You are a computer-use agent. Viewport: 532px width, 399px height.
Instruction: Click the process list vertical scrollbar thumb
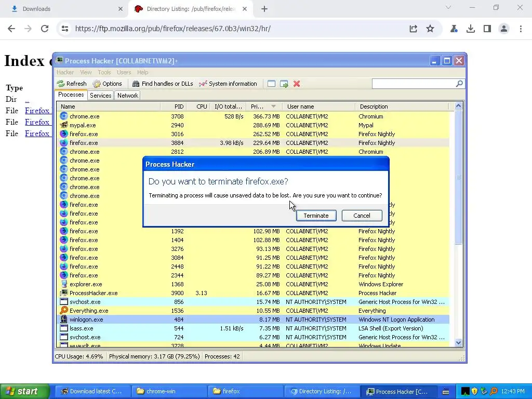pos(458,177)
